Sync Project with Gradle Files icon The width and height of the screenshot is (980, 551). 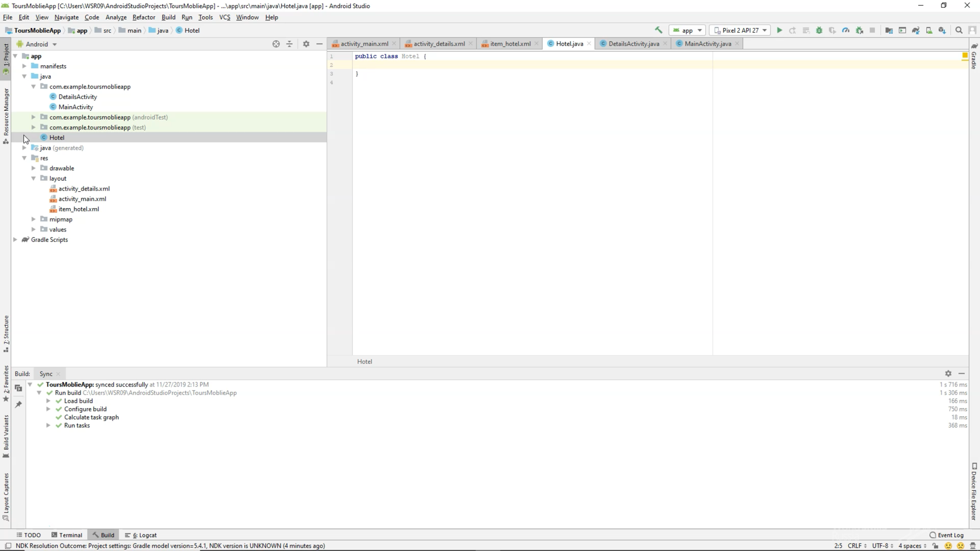916,30
